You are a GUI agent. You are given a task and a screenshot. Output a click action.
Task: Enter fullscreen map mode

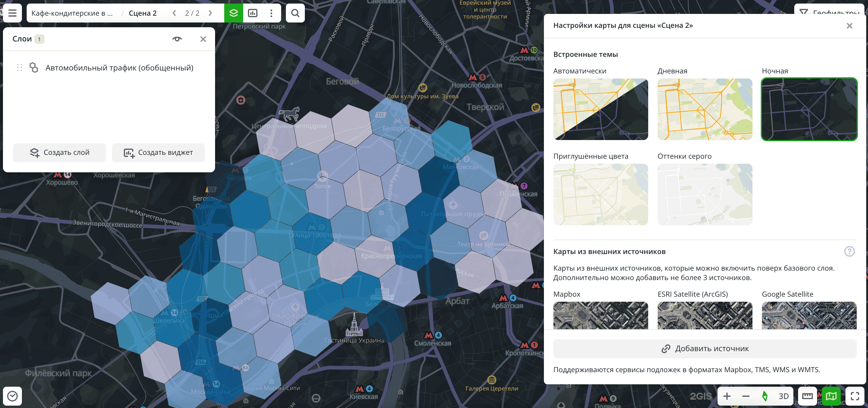(855, 396)
